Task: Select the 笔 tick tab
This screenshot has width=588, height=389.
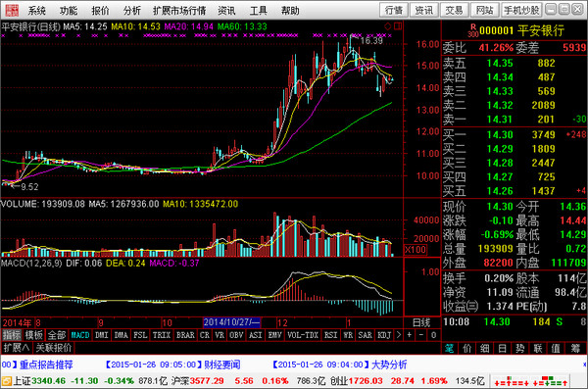Action: click(x=449, y=349)
